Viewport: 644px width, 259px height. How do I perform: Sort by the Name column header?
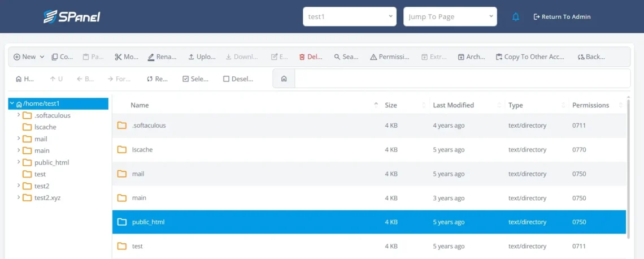coord(140,105)
